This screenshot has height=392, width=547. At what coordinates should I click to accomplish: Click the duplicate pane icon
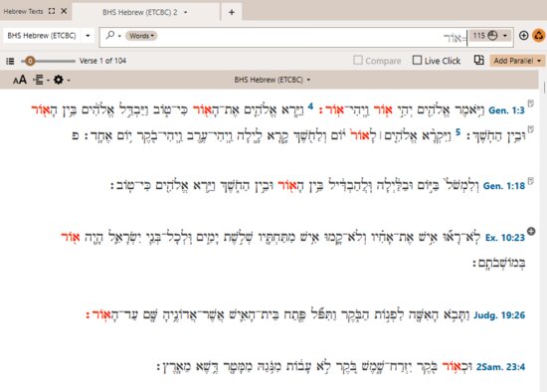(478, 60)
